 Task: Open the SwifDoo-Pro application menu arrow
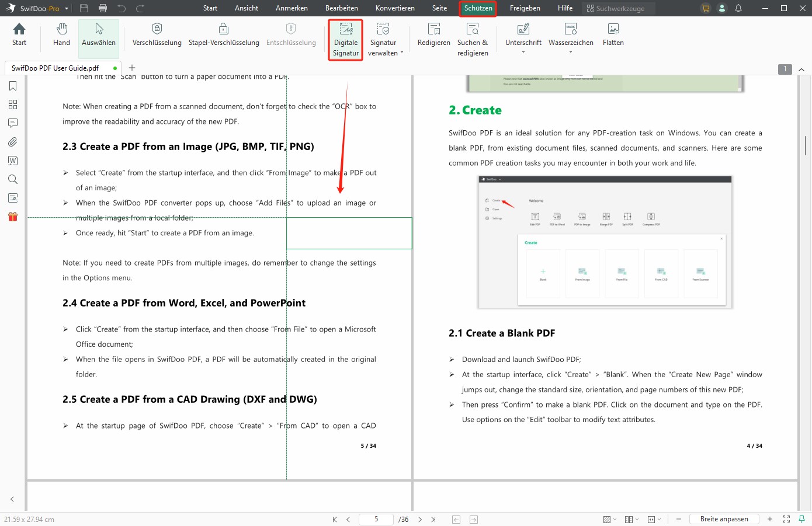tap(67, 9)
